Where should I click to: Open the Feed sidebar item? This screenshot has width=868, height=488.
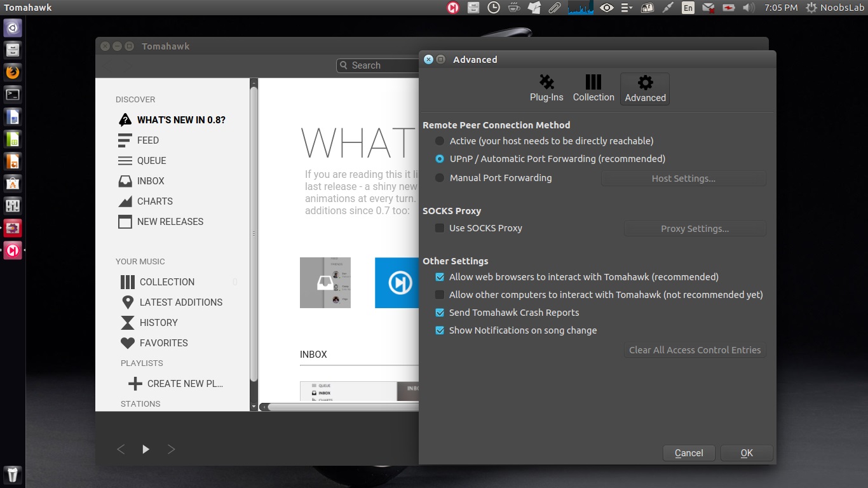tap(139, 140)
